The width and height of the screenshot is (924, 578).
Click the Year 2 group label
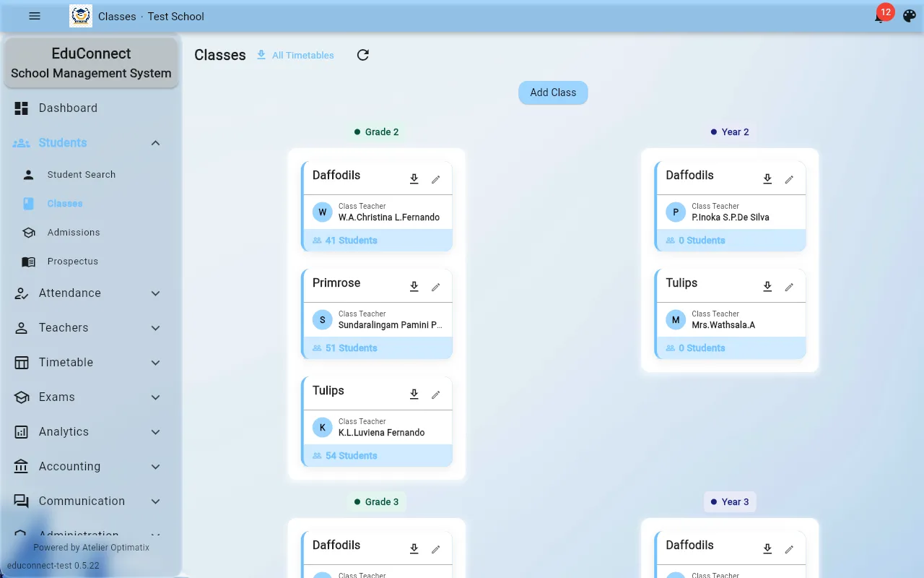point(730,132)
